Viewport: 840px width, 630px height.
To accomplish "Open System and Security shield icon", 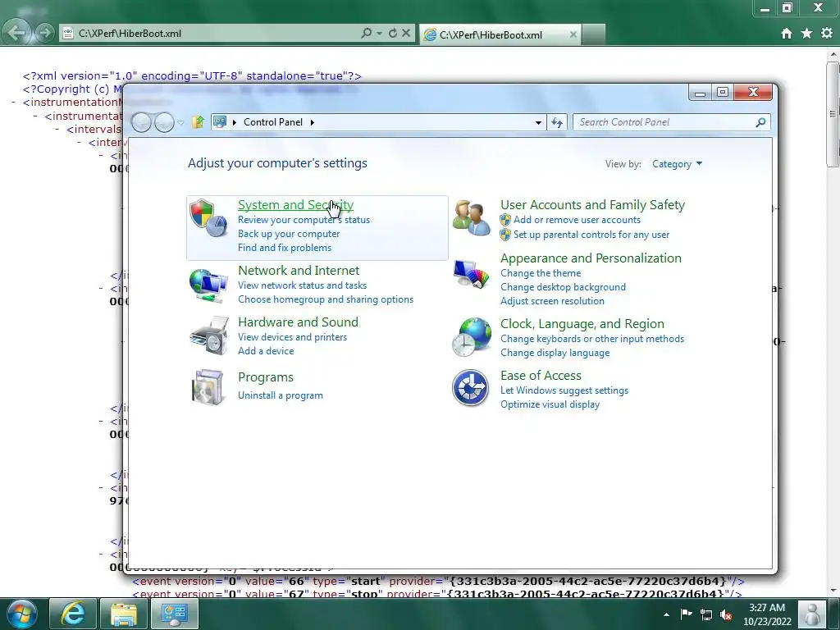I will (208, 218).
